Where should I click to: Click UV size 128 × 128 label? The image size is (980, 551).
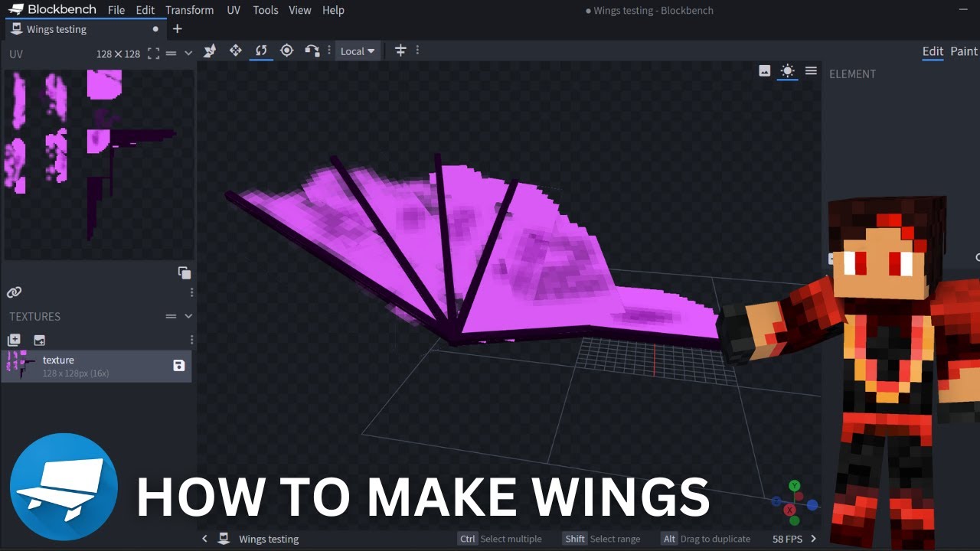point(118,54)
